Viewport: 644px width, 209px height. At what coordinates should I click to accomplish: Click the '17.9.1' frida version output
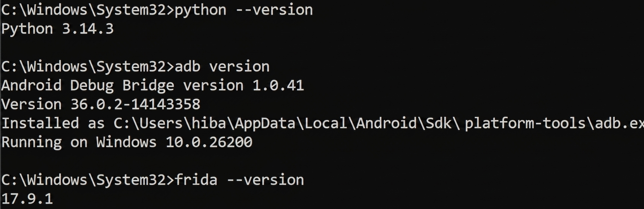pos(27,199)
